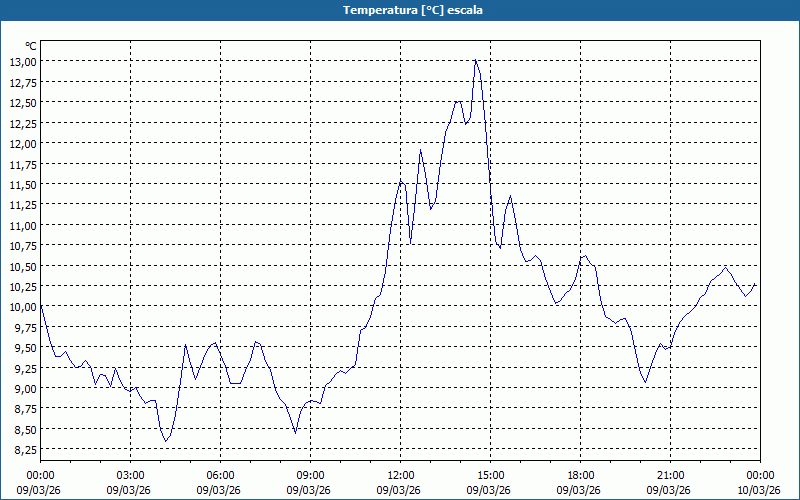Screen dimensions: 800x500
Task: Click the 10,00 label on the vertical axis
Action: (x=23, y=307)
